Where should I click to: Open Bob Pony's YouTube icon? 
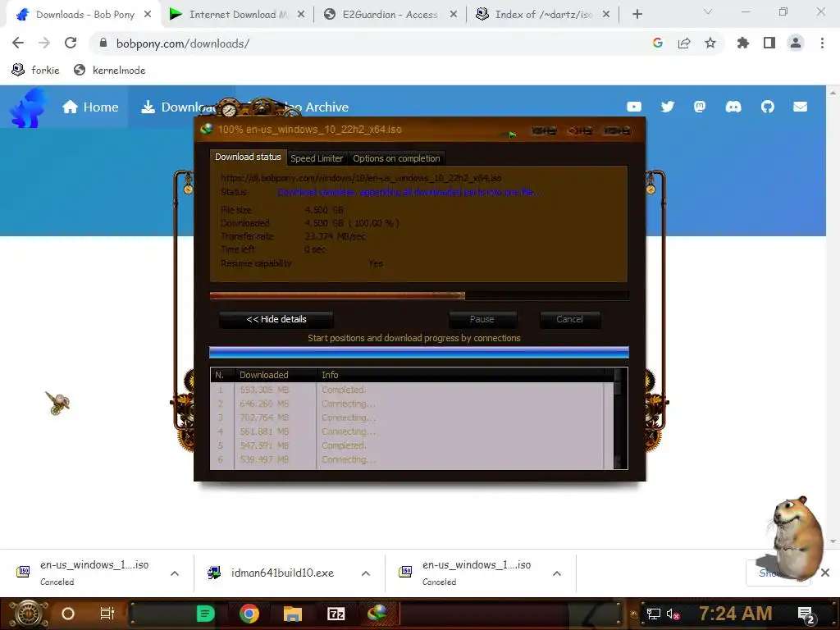point(634,107)
